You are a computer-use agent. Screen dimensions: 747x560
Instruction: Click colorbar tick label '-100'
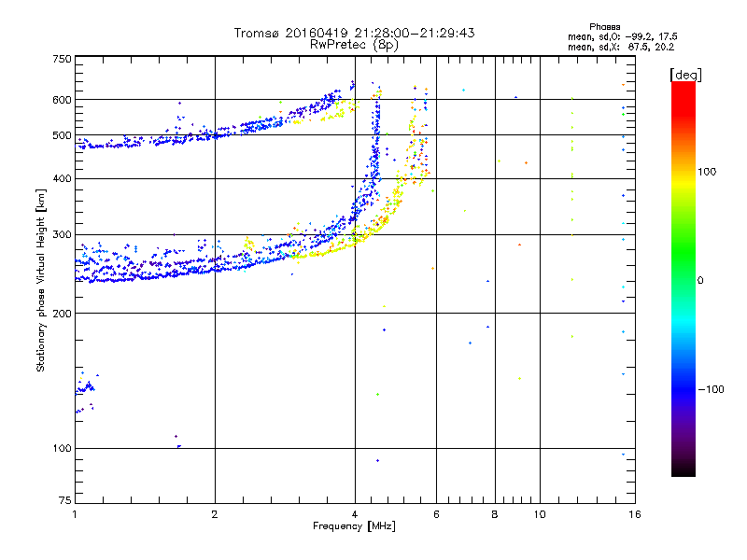click(x=711, y=389)
